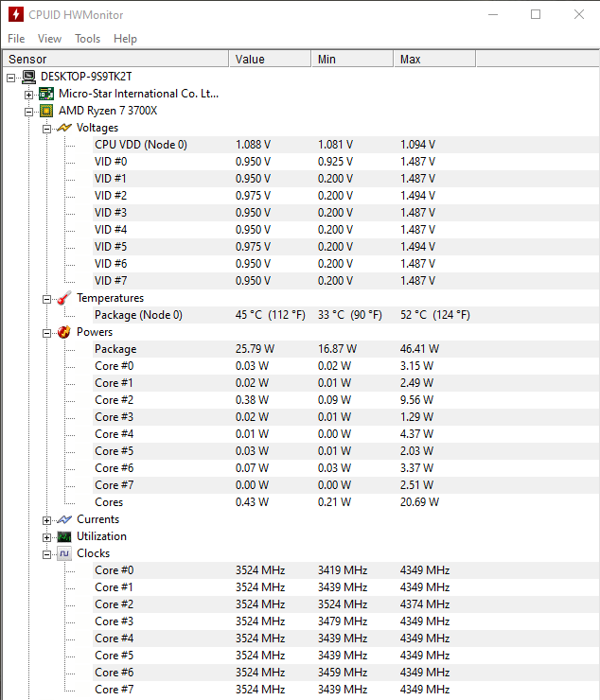Click the 0.925 V min voltage value
The image size is (600, 700).
(x=335, y=162)
